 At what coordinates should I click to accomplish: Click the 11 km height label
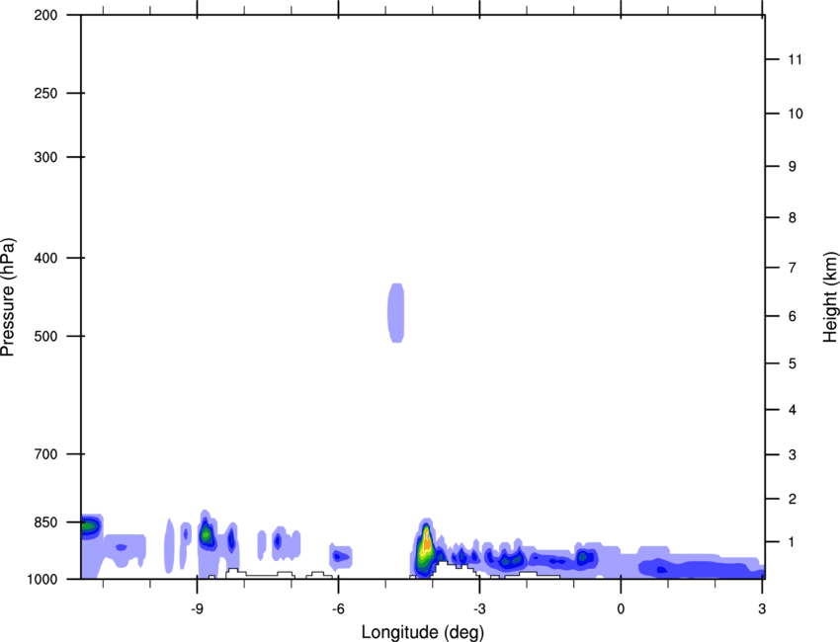796,59
